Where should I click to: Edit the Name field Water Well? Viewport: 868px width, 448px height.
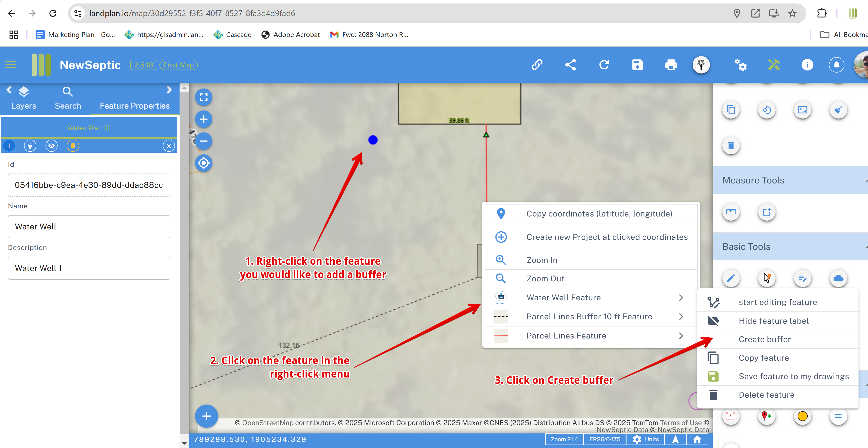[x=89, y=227]
